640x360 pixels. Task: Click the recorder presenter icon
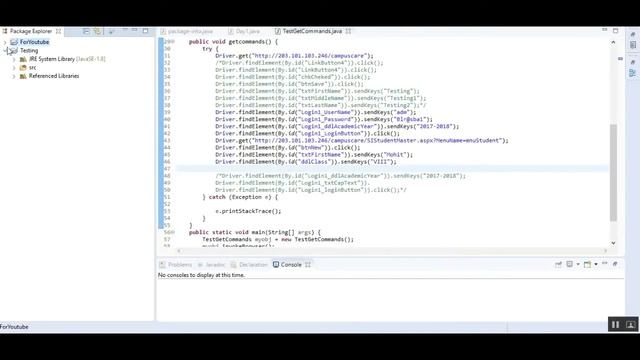pyautogui.click(x=630, y=324)
